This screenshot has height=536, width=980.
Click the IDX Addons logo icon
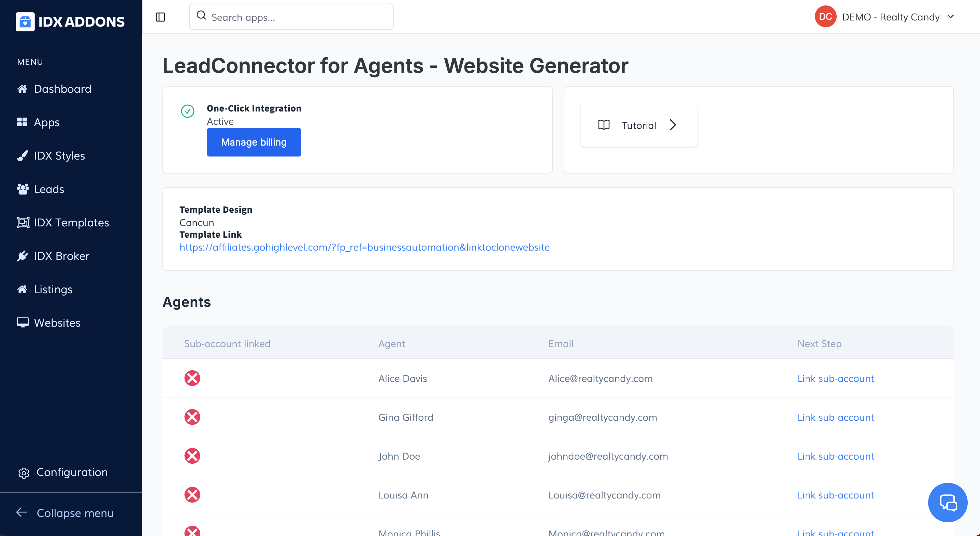(x=25, y=22)
